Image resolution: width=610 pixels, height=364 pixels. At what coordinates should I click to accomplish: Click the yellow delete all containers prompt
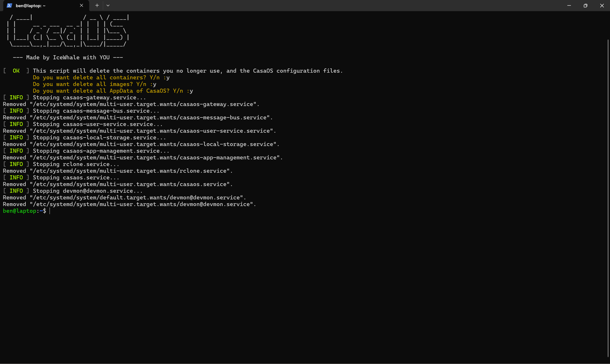pyautogui.click(x=101, y=77)
